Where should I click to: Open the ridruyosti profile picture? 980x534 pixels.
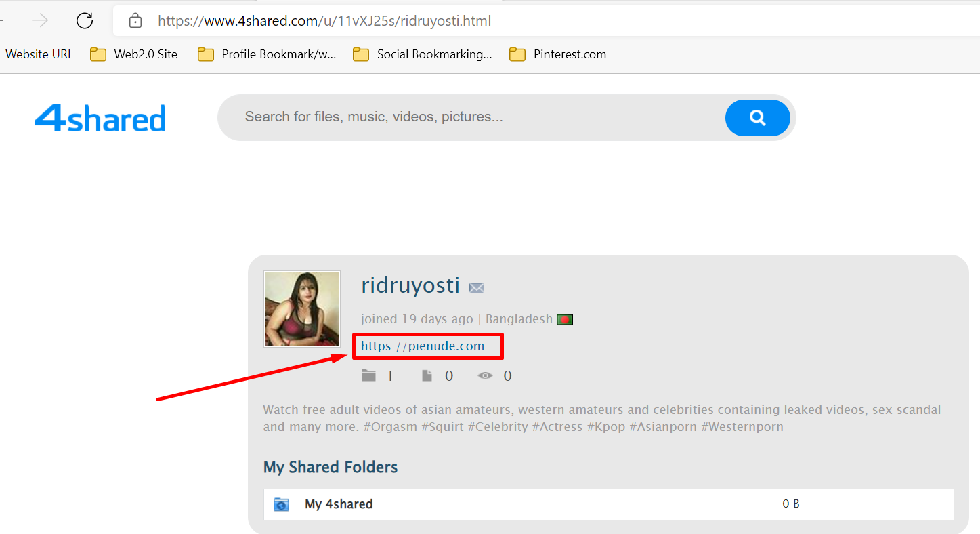pyautogui.click(x=302, y=309)
